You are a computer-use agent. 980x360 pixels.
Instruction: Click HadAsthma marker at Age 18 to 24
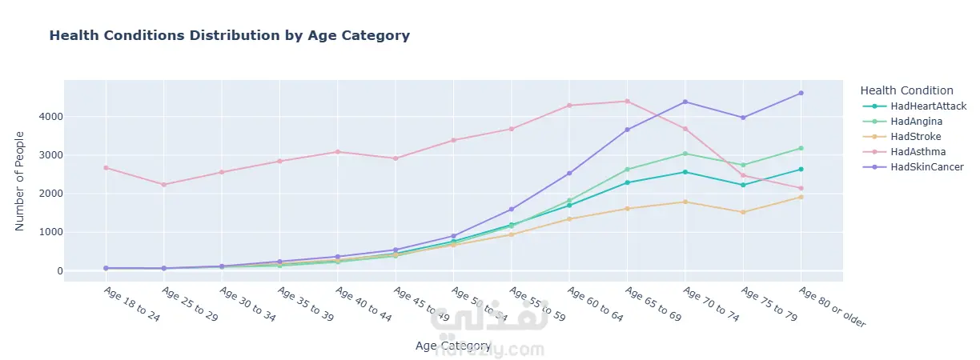(x=106, y=168)
